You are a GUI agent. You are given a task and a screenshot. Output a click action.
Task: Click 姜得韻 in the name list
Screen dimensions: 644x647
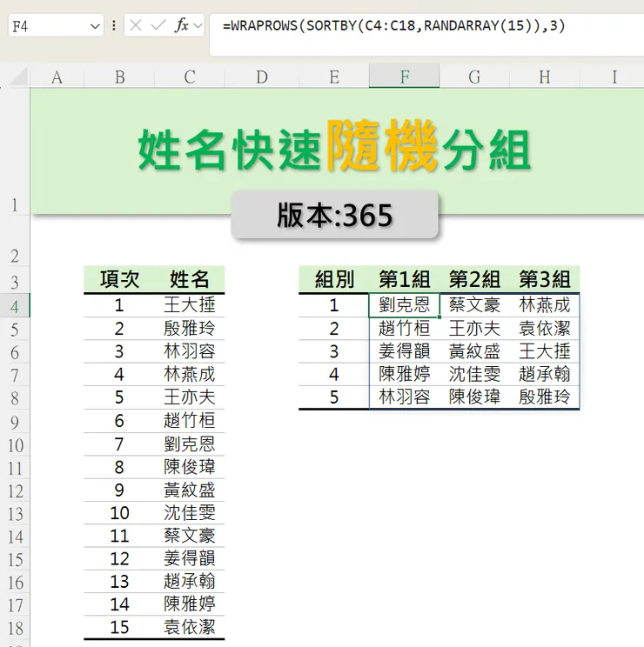coord(190,558)
